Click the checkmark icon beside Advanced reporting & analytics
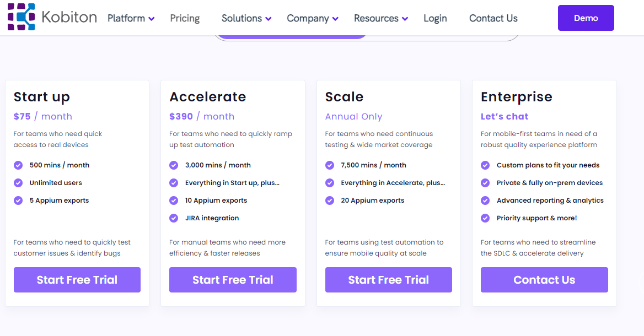Screen dimensions: 644x336 tap(485, 200)
